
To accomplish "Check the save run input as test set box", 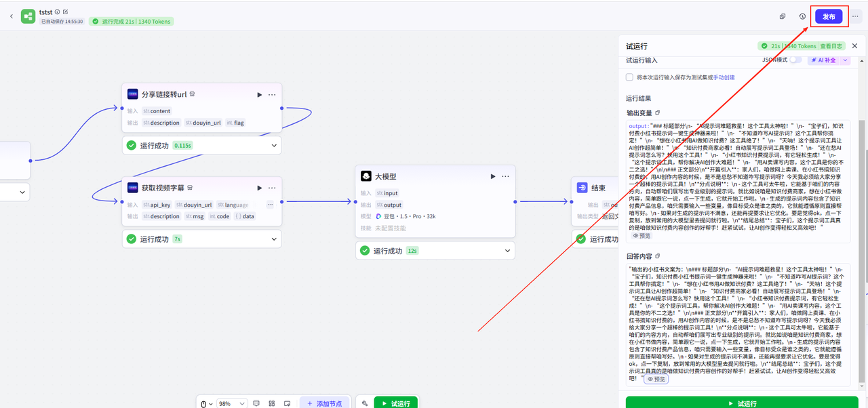I will coord(629,77).
